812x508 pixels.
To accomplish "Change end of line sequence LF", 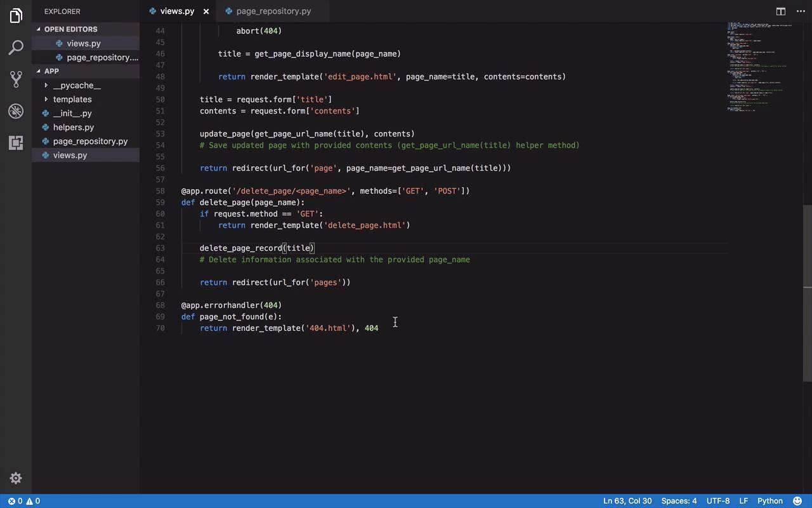I will 743,501.
